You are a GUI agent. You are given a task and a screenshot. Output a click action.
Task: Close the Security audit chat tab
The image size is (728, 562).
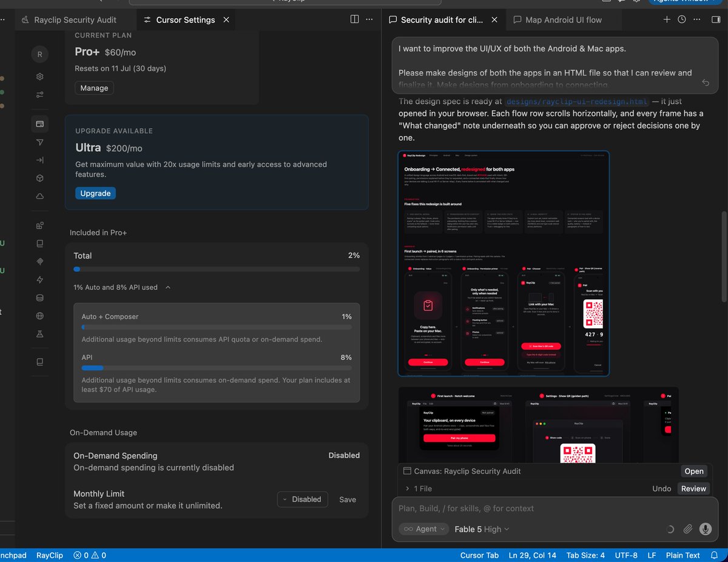pyautogui.click(x=494, y=19)
